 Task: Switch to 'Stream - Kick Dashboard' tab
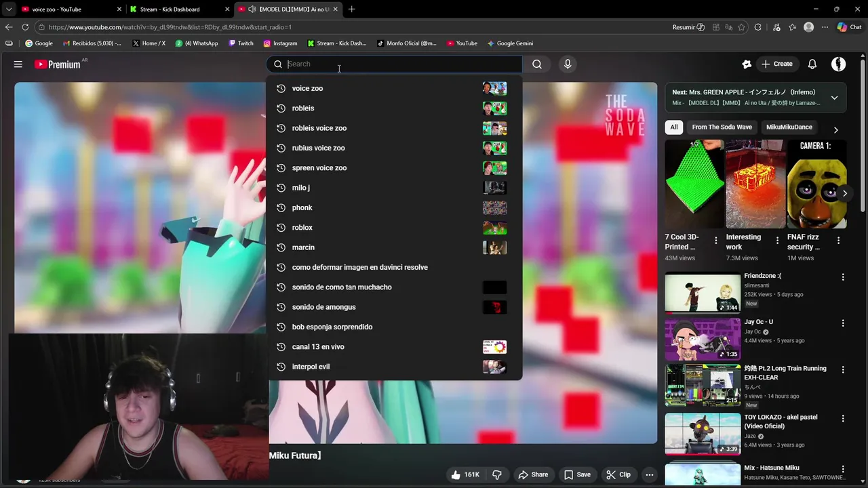180,9
